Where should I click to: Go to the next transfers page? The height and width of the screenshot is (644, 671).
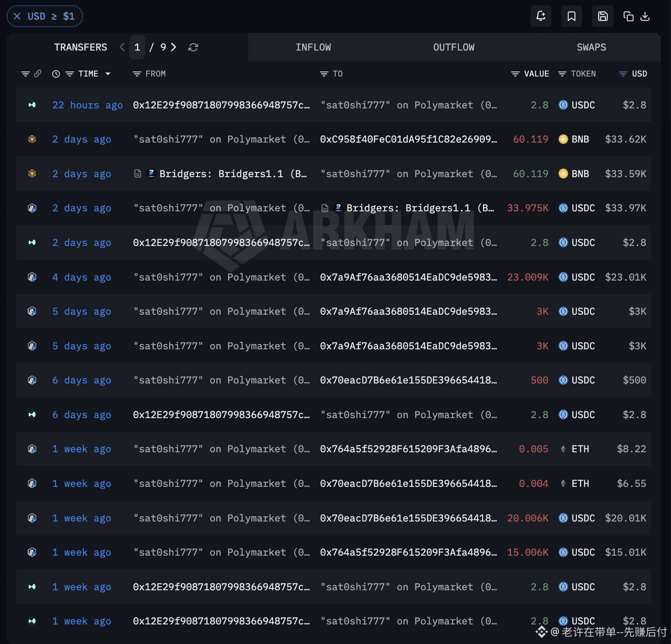coord(173,47)
